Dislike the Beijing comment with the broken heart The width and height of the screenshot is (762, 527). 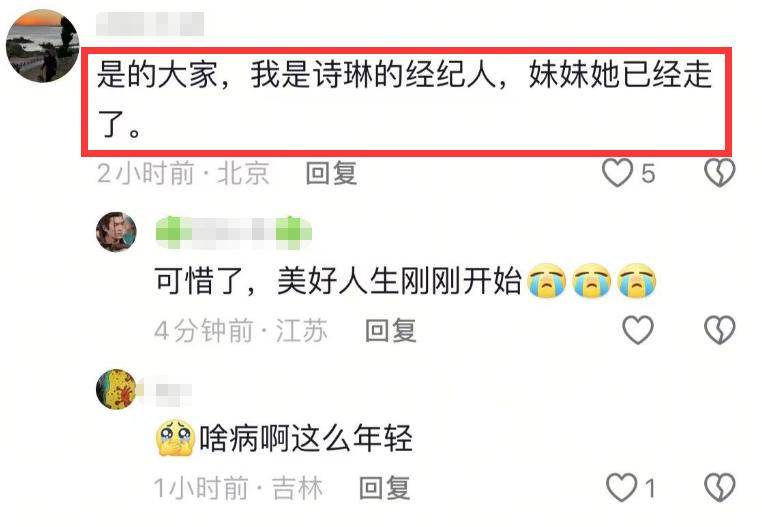tap(720, 173)
